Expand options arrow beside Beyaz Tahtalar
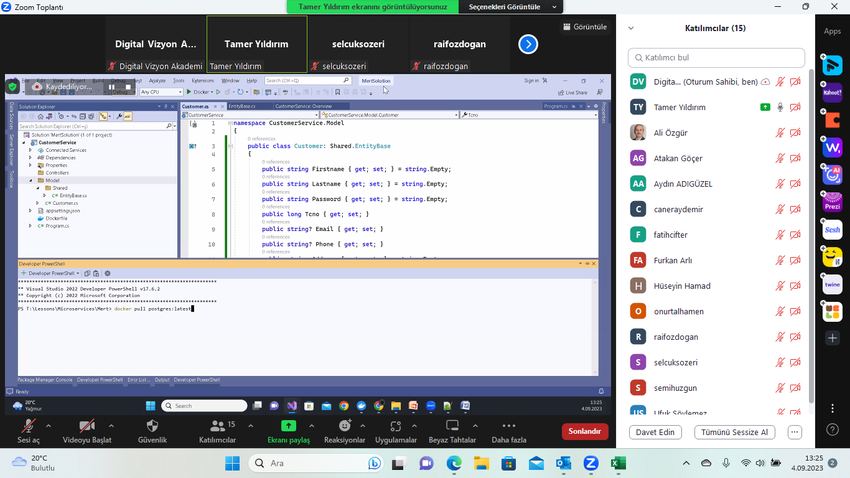Screen dimensions: 850x478 point(475,426)
